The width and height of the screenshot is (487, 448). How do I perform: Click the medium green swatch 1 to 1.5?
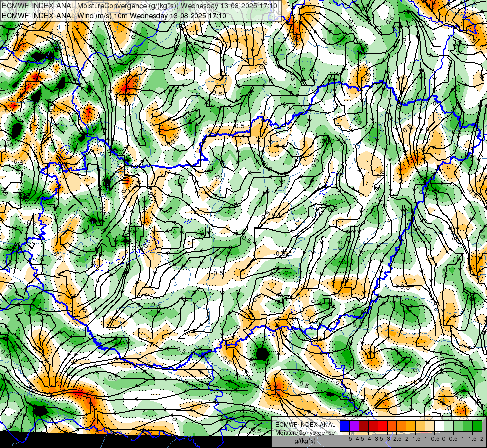(x=468, y=426)
